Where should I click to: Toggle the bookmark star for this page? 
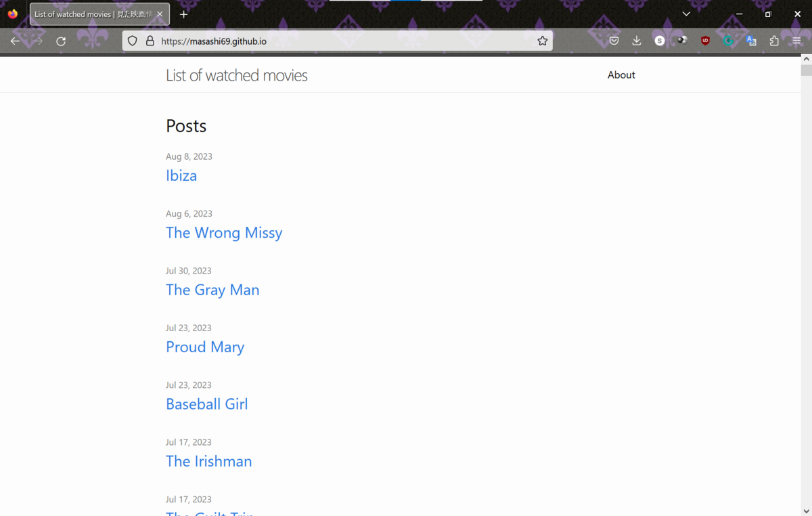coord(542,40)
